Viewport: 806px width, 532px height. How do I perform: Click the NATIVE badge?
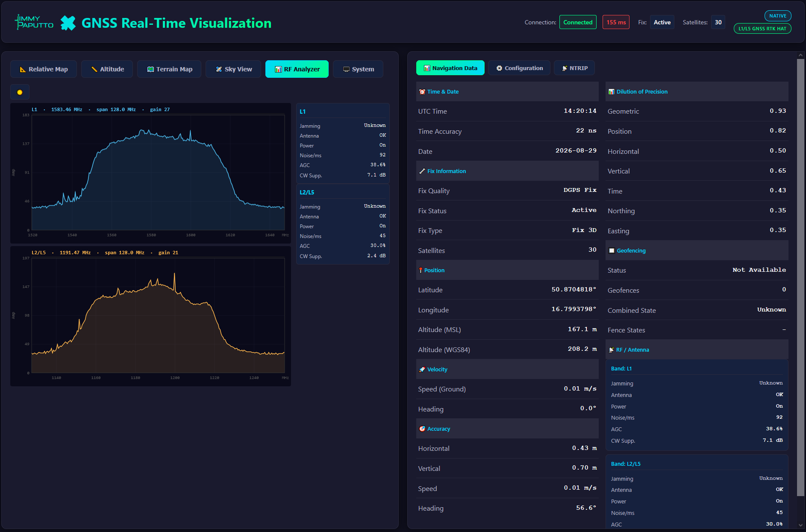778,16
